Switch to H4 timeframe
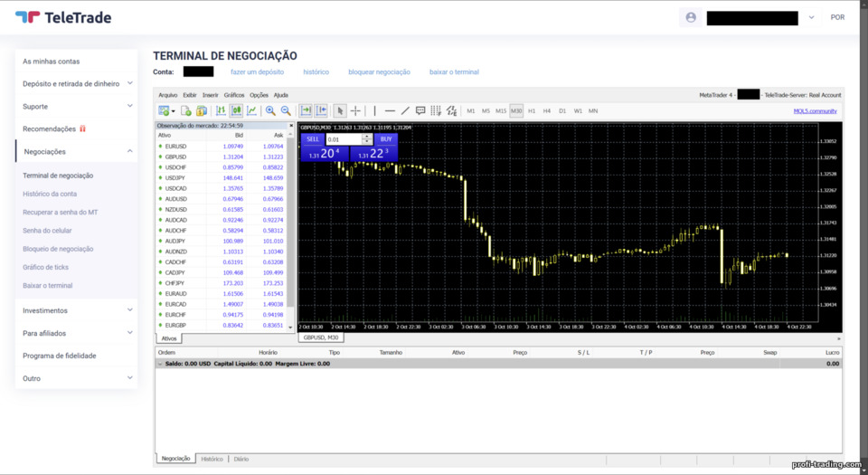This screenshot has height=475, width=868. (x=547, y=110)
